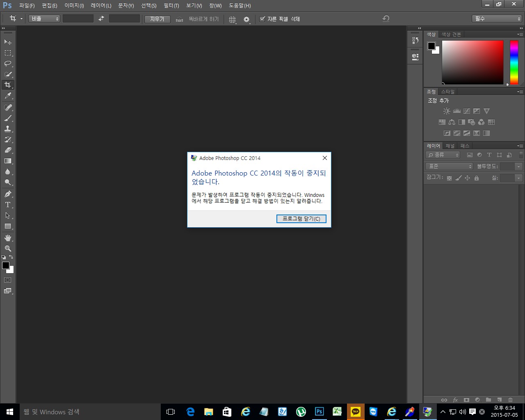Screen dimensions: 525x420
Task: Select the Rectangle shape tool
Action: pyautogui.click(x=8, y=226)
